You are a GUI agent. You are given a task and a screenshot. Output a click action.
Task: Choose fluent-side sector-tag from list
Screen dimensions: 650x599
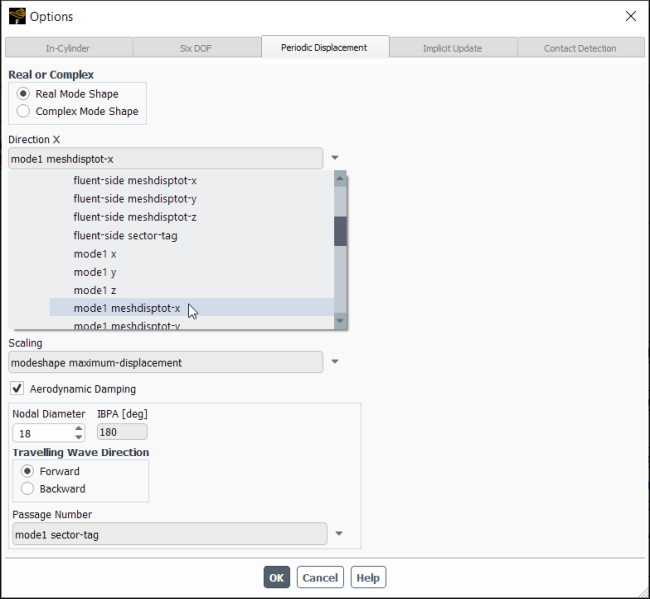[126, 235]
